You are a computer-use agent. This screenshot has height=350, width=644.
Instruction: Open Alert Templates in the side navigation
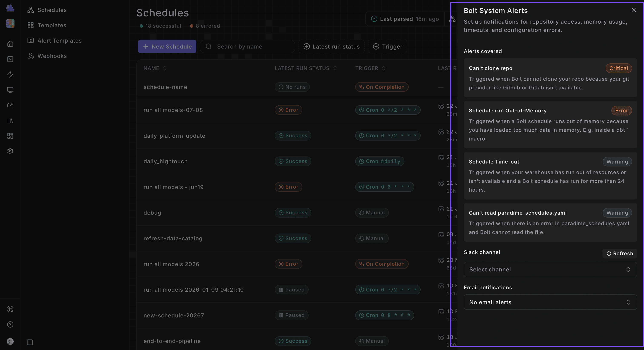tap(55, 40)
